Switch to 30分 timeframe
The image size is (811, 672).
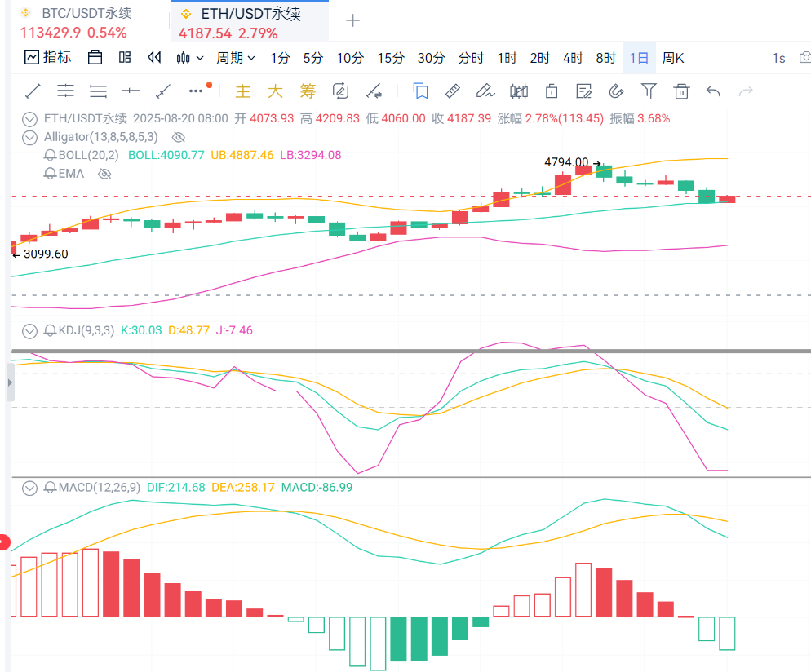[x=431, y=58]
